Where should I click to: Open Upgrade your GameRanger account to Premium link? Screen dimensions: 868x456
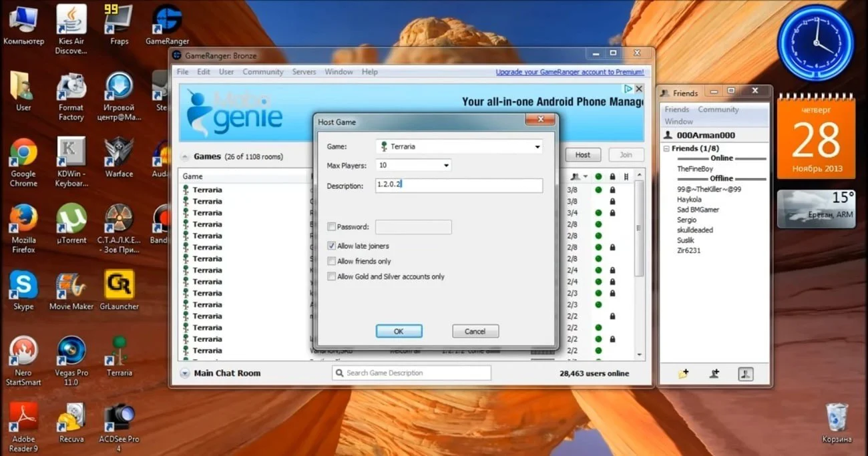click(570, 72)
